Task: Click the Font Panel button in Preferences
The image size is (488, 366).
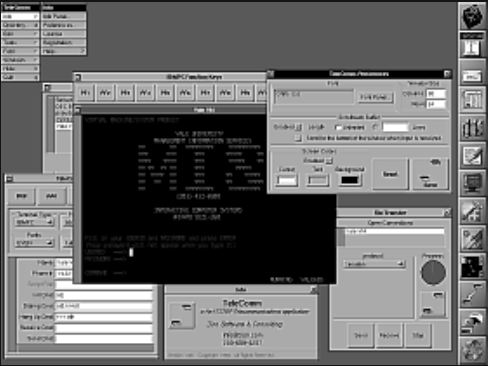Action: pos(375,97)
